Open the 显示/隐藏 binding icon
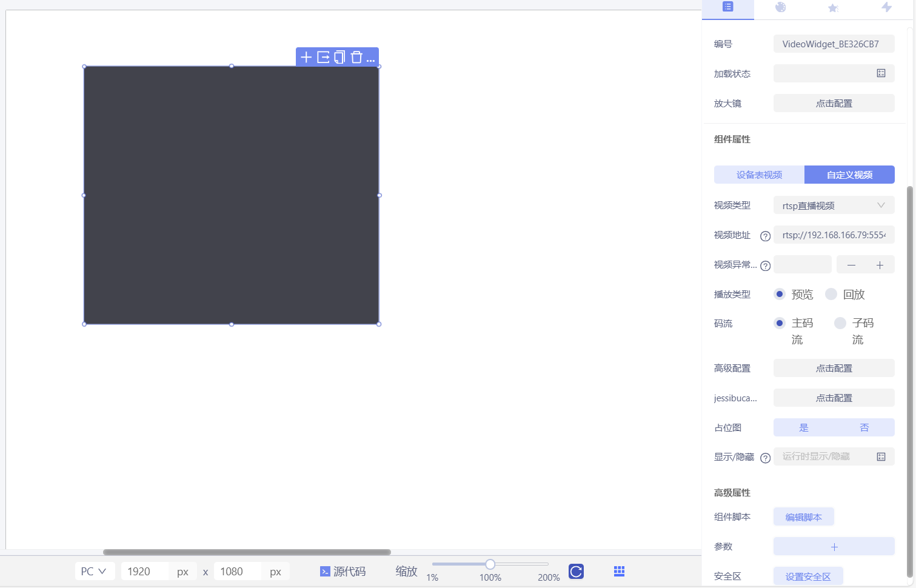 click(881, 456)
